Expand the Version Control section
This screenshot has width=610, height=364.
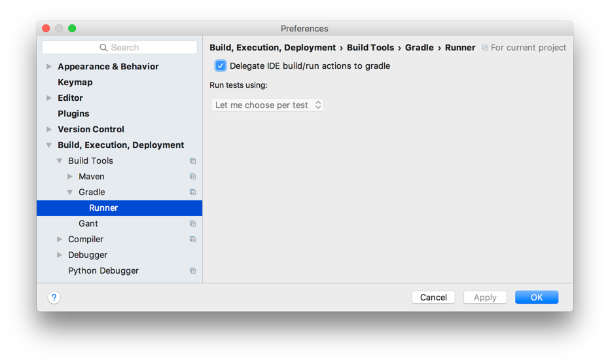[x=49, y=129]
